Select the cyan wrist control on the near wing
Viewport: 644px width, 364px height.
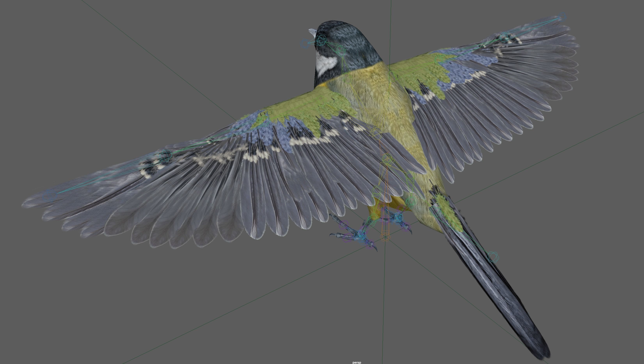click(x=165, y=156)
